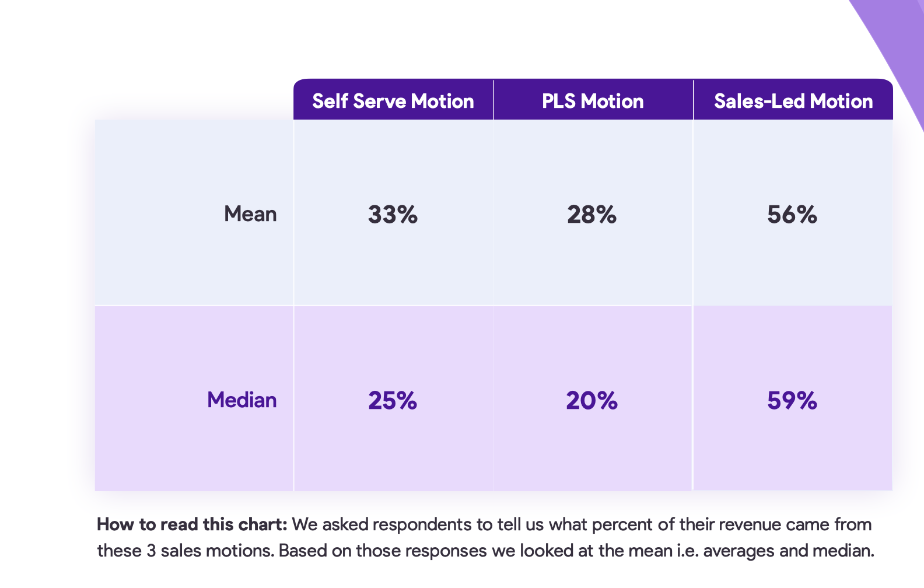Click the 33% Self Serve mean value
Image resolution: width=924 pixels, height=588 pixels.
tap(393, 215)
